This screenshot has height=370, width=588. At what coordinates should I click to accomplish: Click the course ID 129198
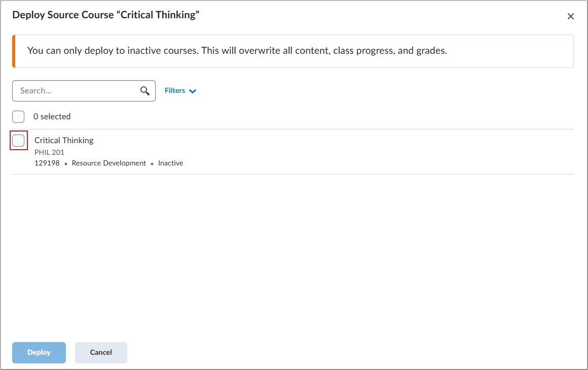pyautogui.click(x=47, y=163)
